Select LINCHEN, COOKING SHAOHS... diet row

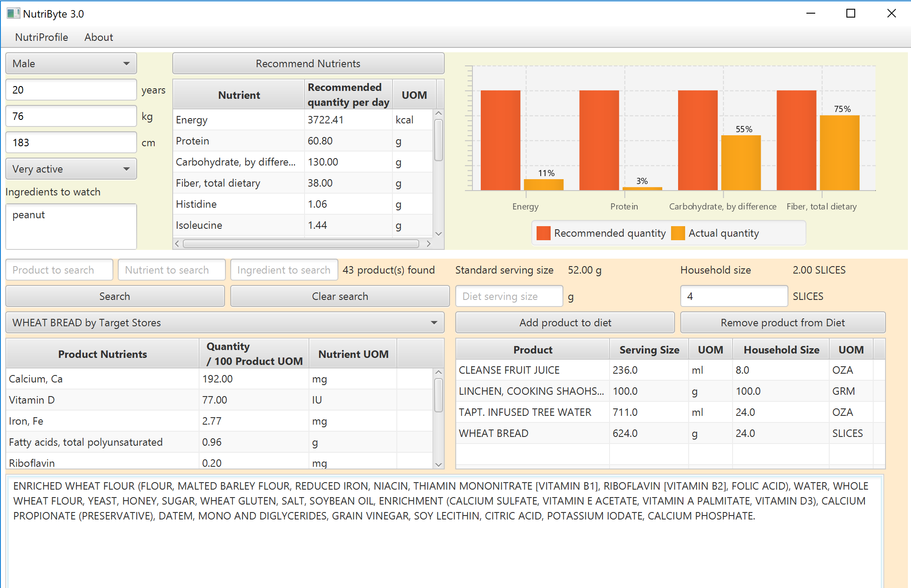[x=670, y=391]
